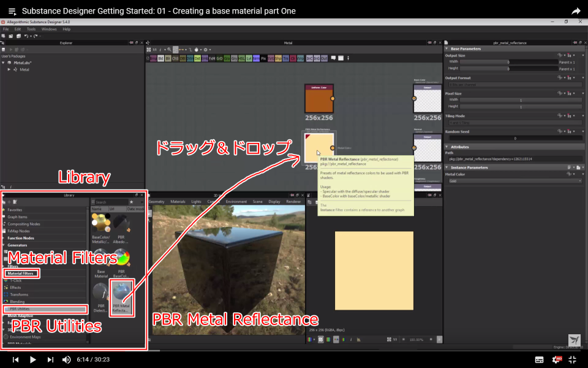Select the PBR Metal Reflectance node
The width and height of the screenshot is (588, 368).
(318, 148)
